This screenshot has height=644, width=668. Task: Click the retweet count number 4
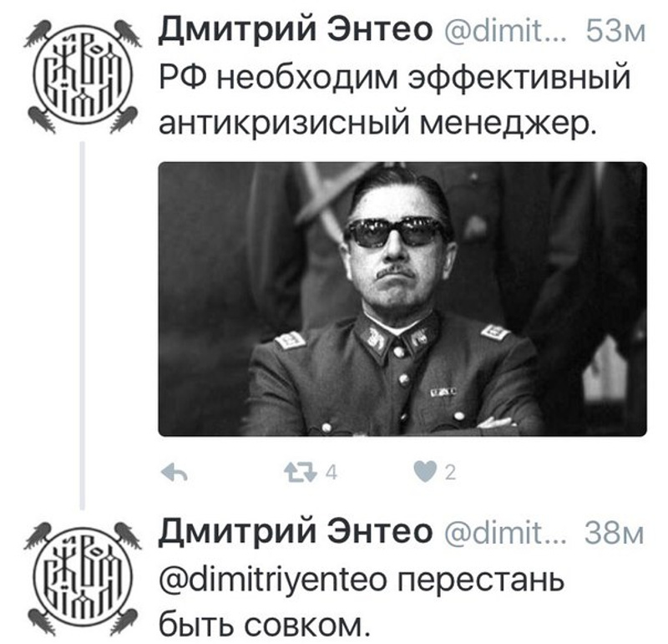331,473
